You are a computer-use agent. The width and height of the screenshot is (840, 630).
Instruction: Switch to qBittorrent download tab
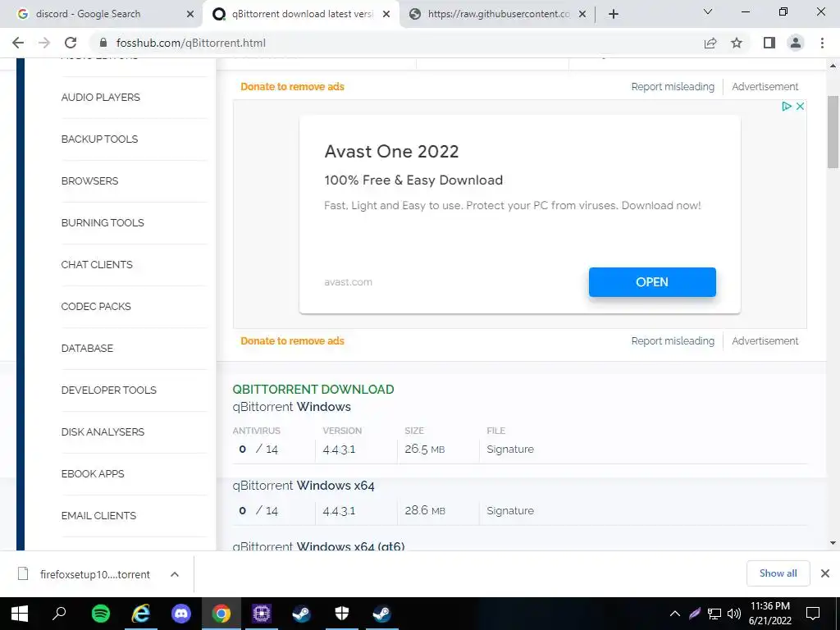tap(293, 14)
